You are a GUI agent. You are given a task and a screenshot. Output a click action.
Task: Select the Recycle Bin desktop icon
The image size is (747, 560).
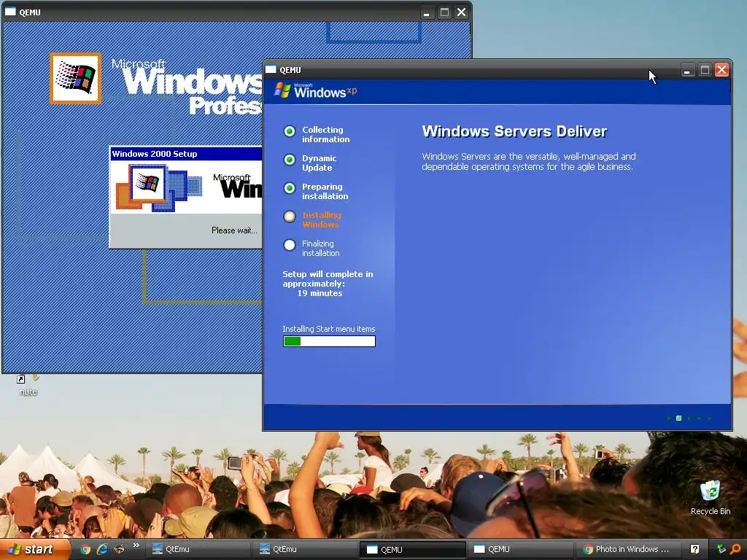tap(711, 498)
